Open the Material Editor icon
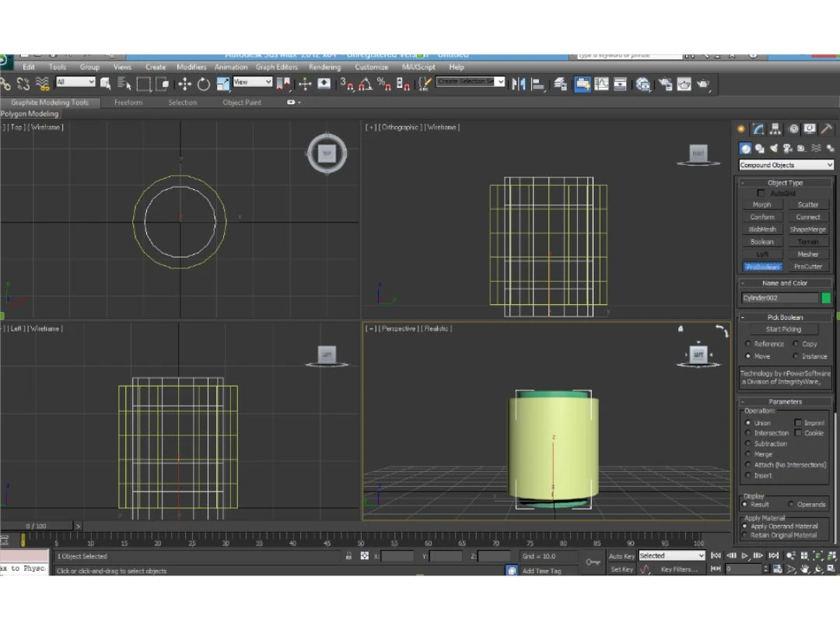 [643, 83]
